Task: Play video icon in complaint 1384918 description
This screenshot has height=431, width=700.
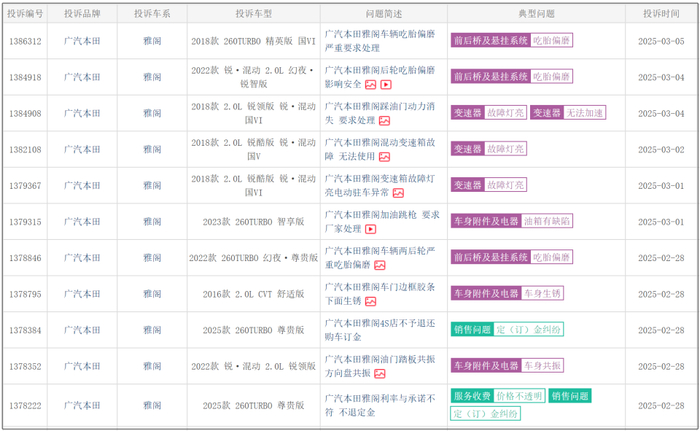Action: 386,84
